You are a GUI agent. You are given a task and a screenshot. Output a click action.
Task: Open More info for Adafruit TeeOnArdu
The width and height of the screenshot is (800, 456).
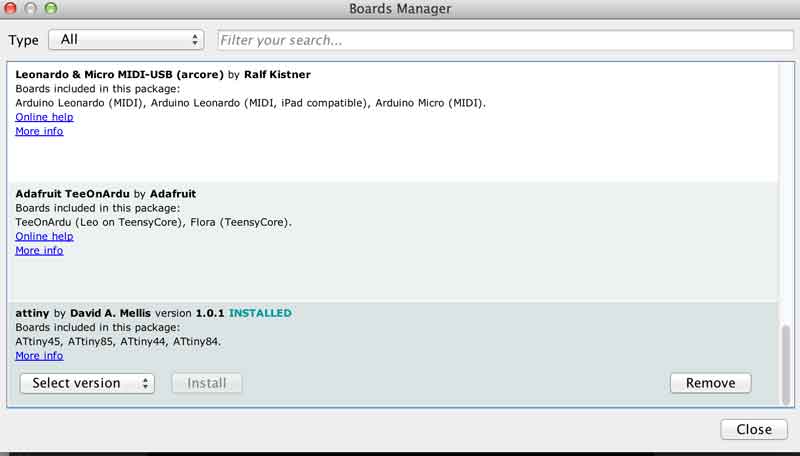point(39,250)
